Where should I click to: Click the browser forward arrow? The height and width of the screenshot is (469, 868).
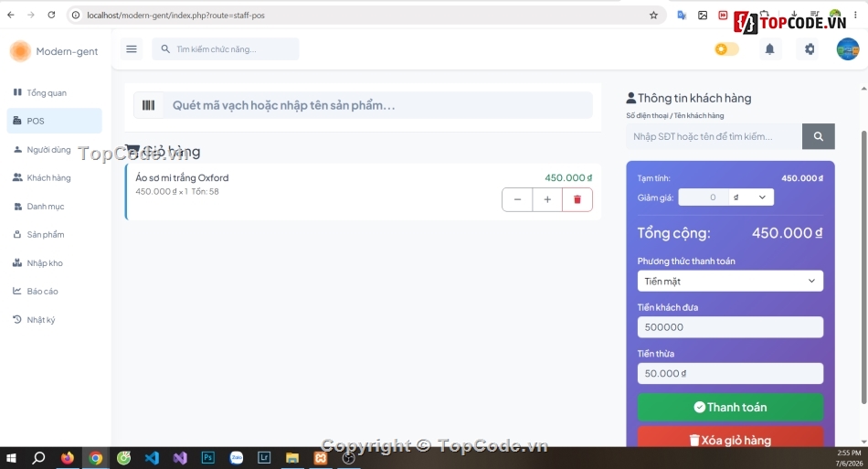tap(31, 15)
